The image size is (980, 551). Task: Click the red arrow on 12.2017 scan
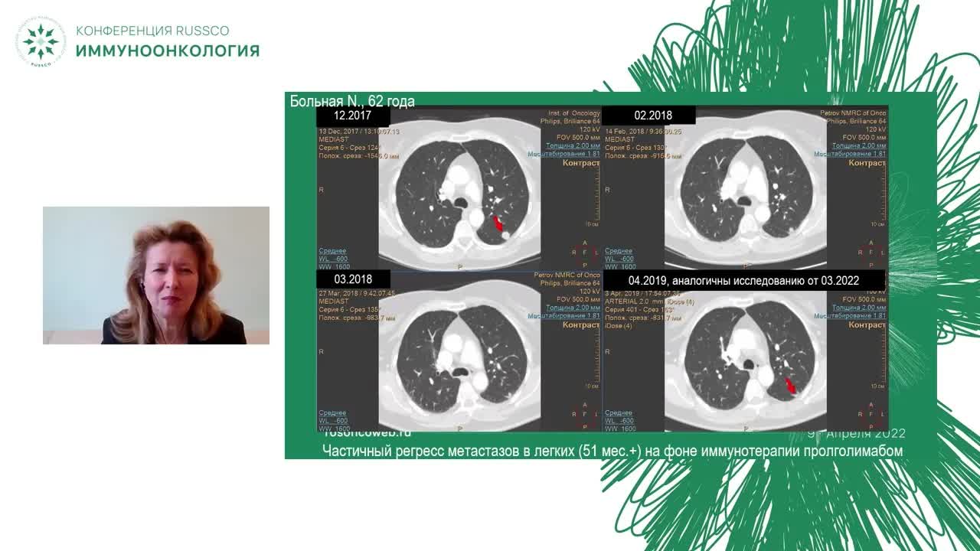(498, 223)
